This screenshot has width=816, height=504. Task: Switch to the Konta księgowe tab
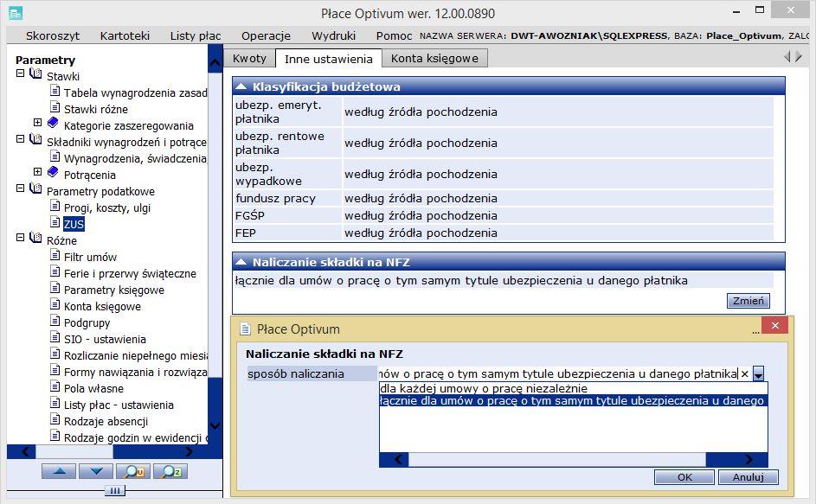(434, 58)
